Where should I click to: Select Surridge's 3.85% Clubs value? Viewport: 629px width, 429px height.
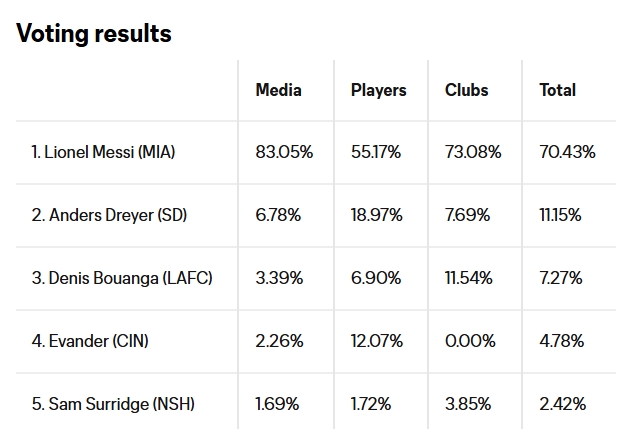pyautogui.click(x=467, y=404)
